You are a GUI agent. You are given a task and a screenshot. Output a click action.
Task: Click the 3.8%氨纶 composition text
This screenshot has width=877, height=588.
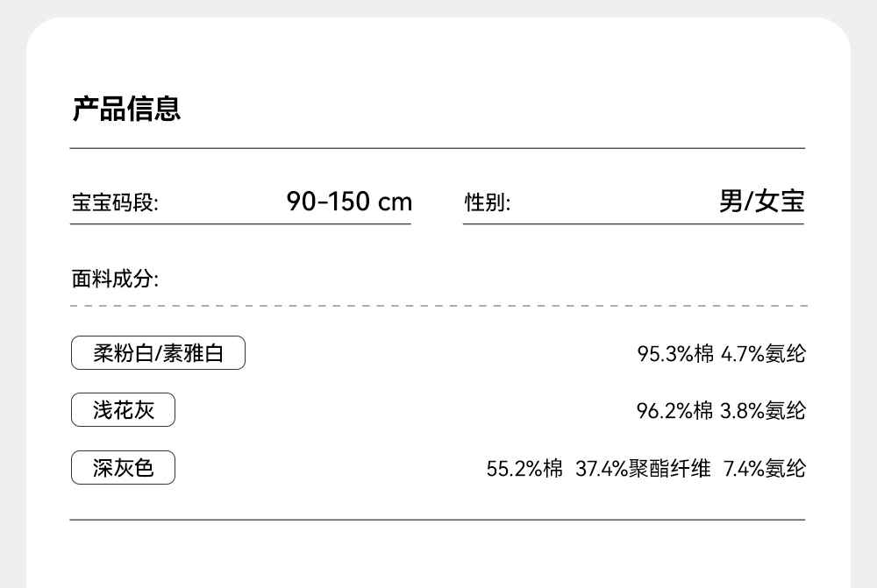click(763, 411)
